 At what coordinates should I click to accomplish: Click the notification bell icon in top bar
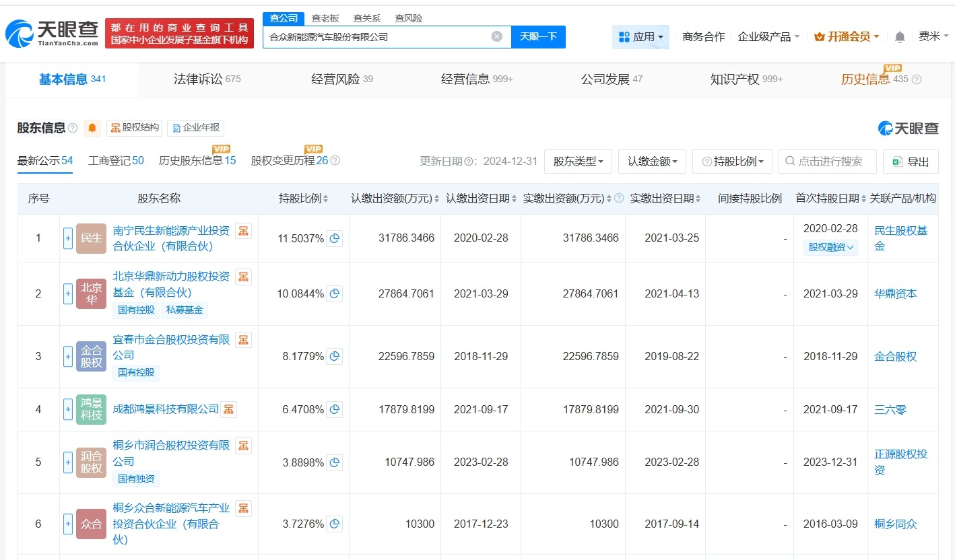(899, 37)
